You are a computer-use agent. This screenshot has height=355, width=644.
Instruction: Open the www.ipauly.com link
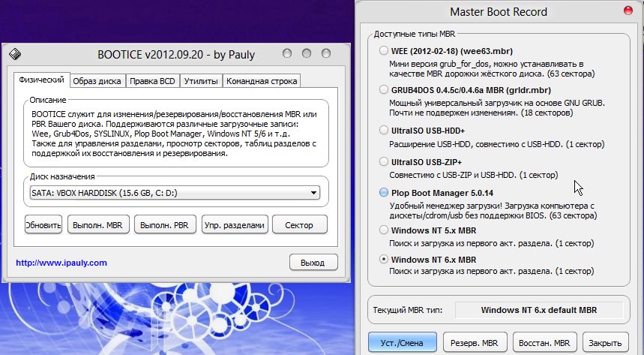[61, 263]
